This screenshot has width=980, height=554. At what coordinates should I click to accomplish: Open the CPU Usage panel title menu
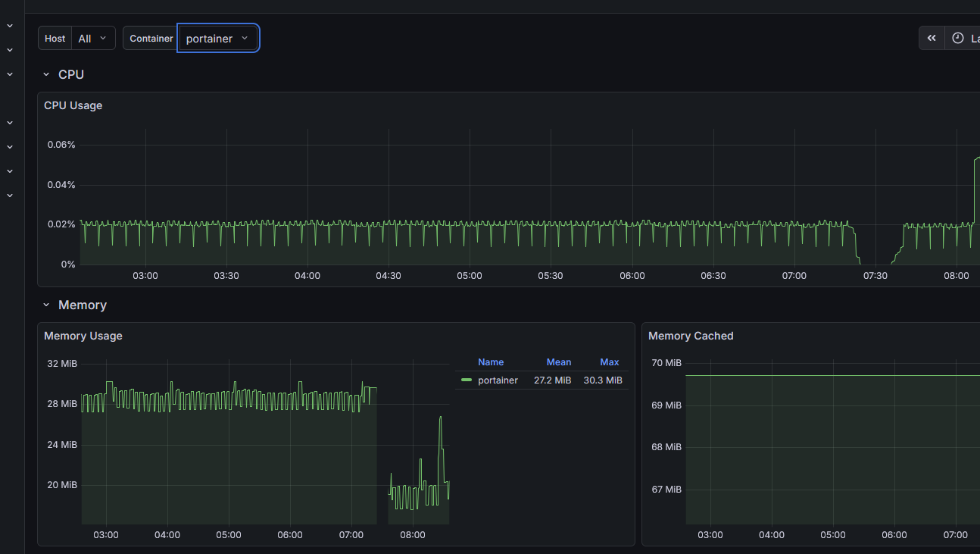point(73,105)
